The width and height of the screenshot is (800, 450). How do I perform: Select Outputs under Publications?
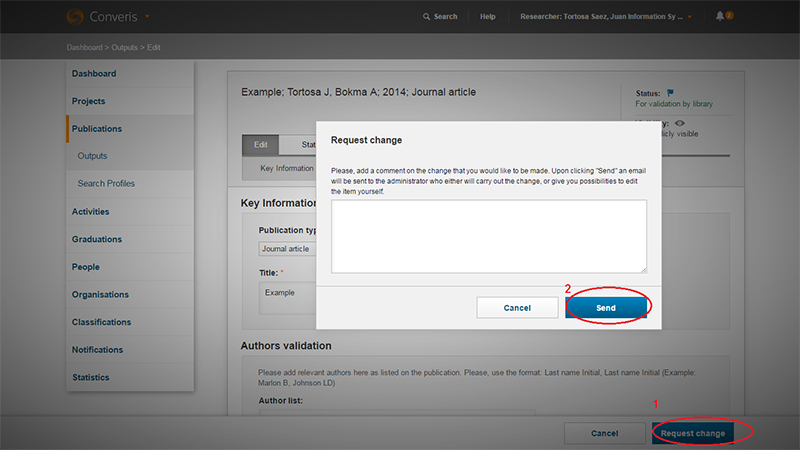point(92,156)
